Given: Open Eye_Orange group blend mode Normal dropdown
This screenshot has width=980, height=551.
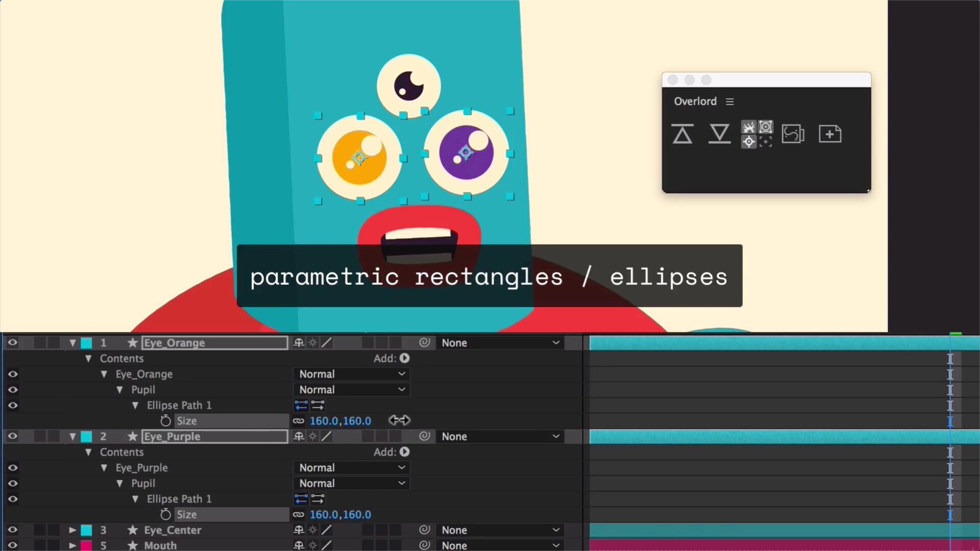Looking at the screenshot, I should pos(352,374).
